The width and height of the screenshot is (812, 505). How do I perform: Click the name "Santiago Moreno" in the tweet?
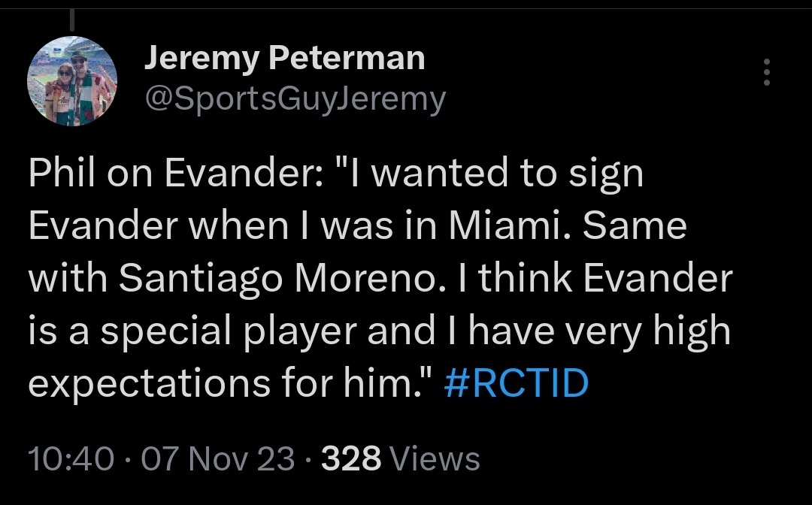coord(289,279)
